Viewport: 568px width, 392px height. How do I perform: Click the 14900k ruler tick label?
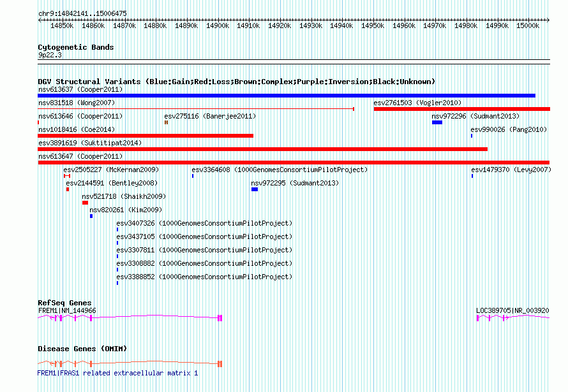coord(218,25)
